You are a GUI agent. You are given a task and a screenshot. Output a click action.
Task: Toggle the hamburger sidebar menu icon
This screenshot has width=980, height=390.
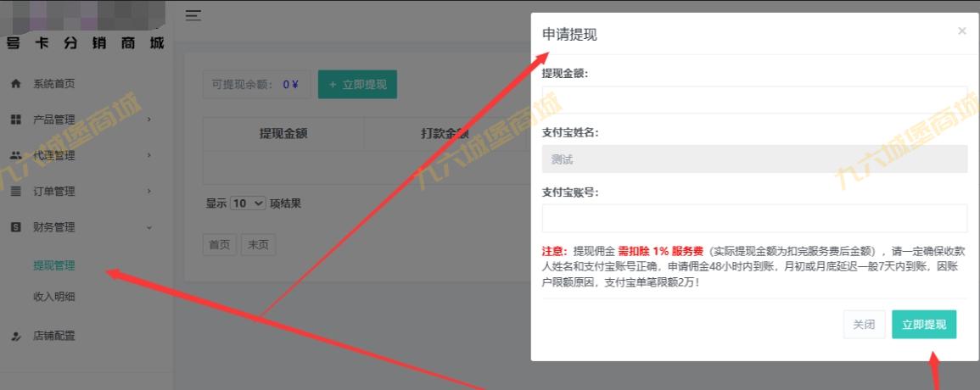coord(193,15)
